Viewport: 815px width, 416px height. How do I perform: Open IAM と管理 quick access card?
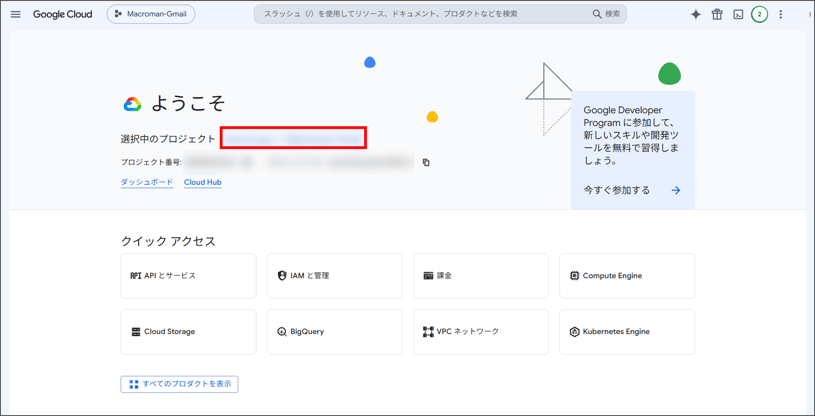[335, 276]
